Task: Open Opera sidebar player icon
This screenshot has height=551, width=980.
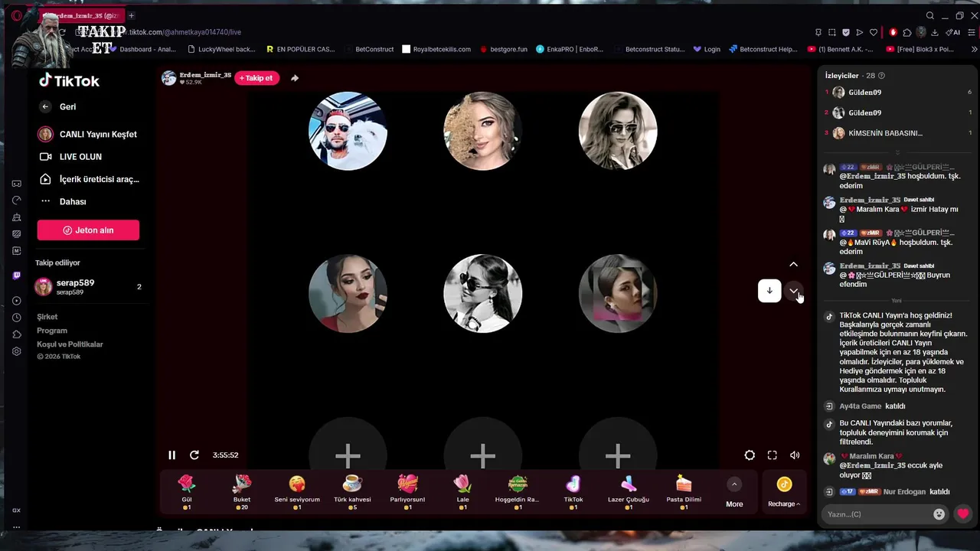Action: point(16,301)
